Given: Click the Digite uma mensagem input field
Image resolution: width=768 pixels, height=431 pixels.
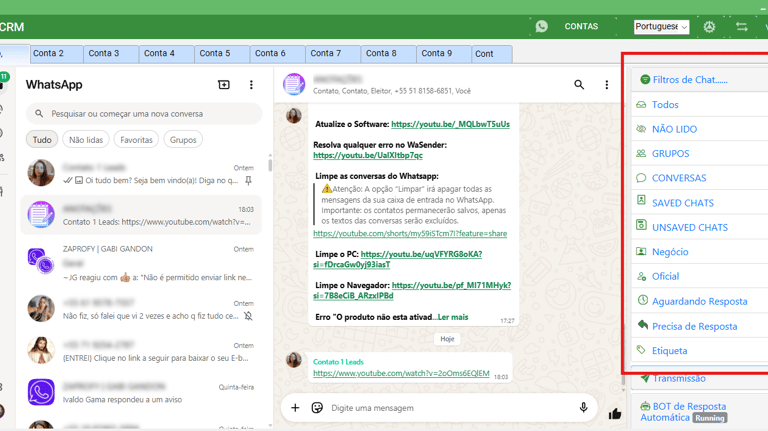Looking at the screenshot, I should click(451, 407).
